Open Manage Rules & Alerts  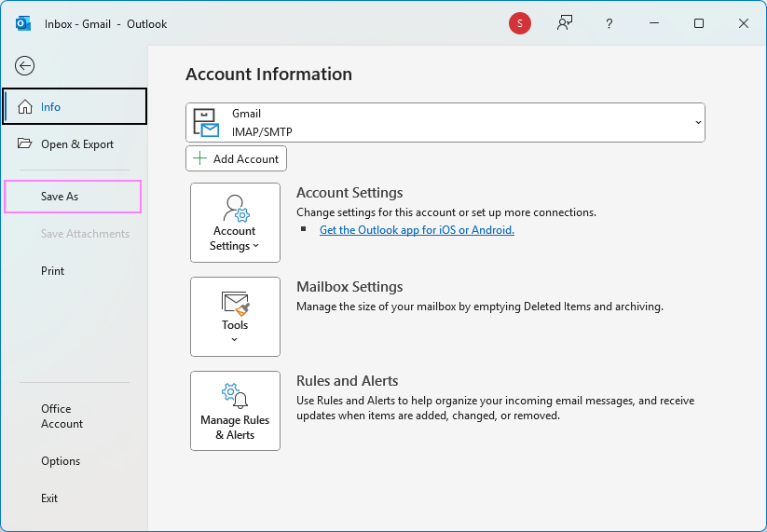[235, 411]
